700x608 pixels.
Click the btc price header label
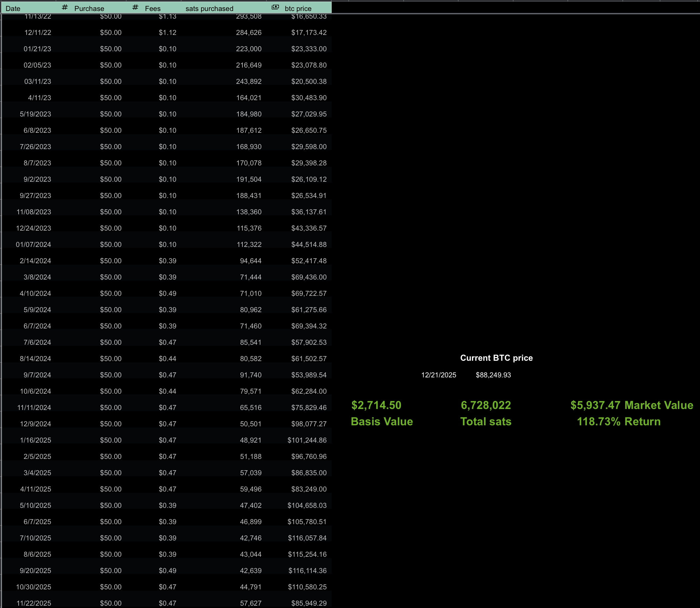coord(298,8)
